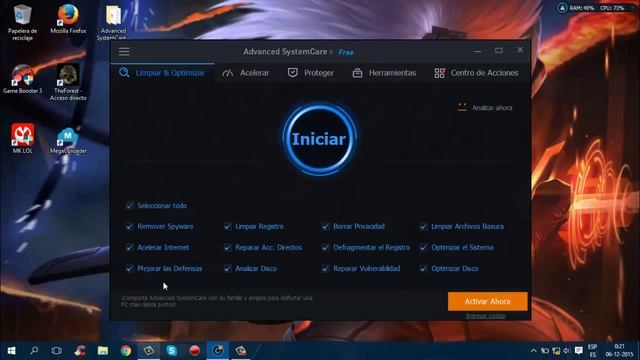Uncheck Optimizar el Sistema
Screen dimensions: 640x360
tap(423, 247)
